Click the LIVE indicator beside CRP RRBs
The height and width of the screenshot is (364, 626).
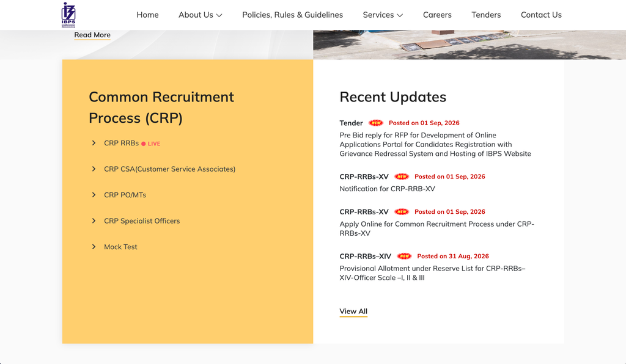click(151, 144)
